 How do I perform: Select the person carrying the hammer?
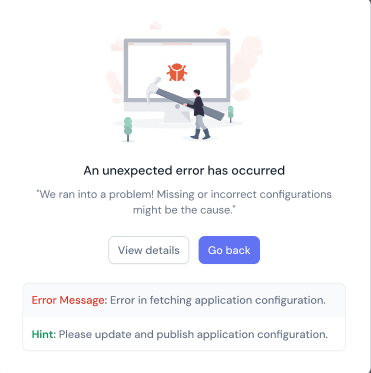pos(199,114)
